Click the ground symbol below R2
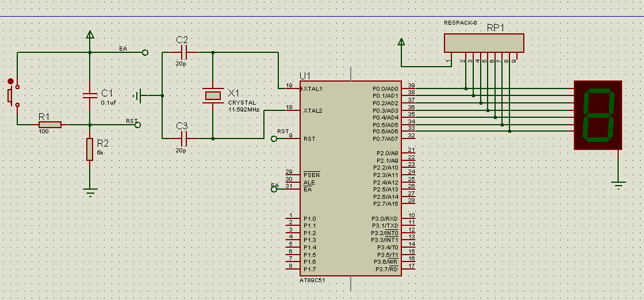Screen dimensions: 644x300 click(90, 192)
